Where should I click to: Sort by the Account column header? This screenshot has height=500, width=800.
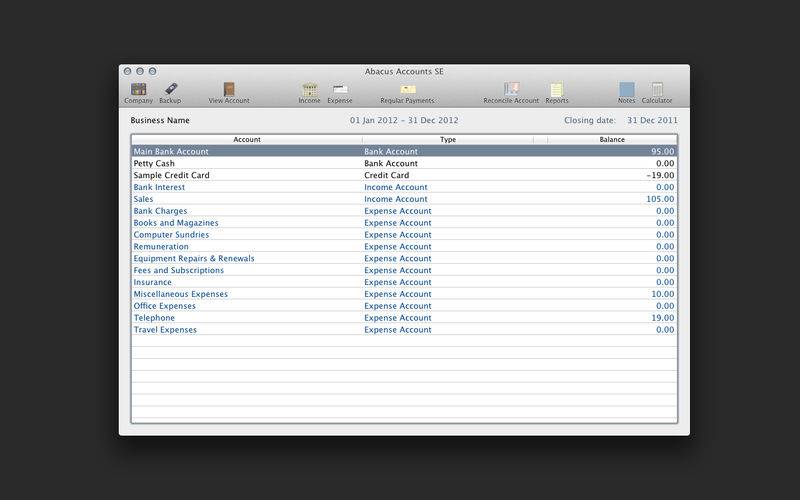tap(247, 139)
